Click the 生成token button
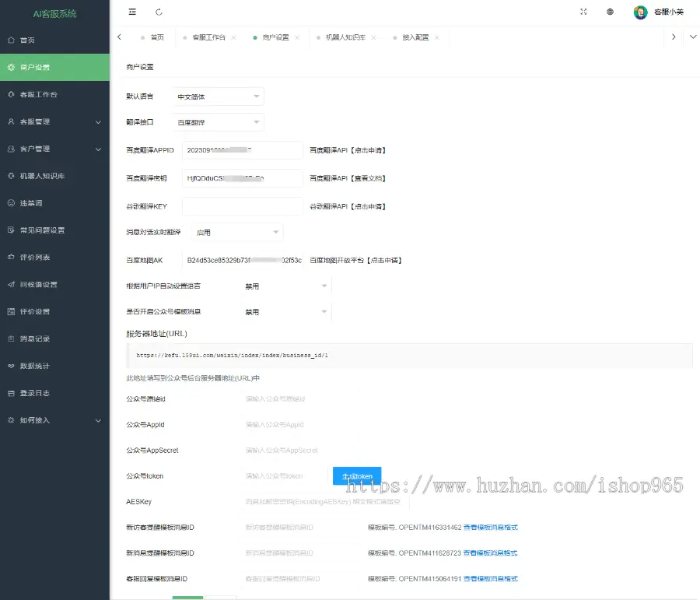Image resolution: width=700 pixels, height=600 pixels. [357, 476]
